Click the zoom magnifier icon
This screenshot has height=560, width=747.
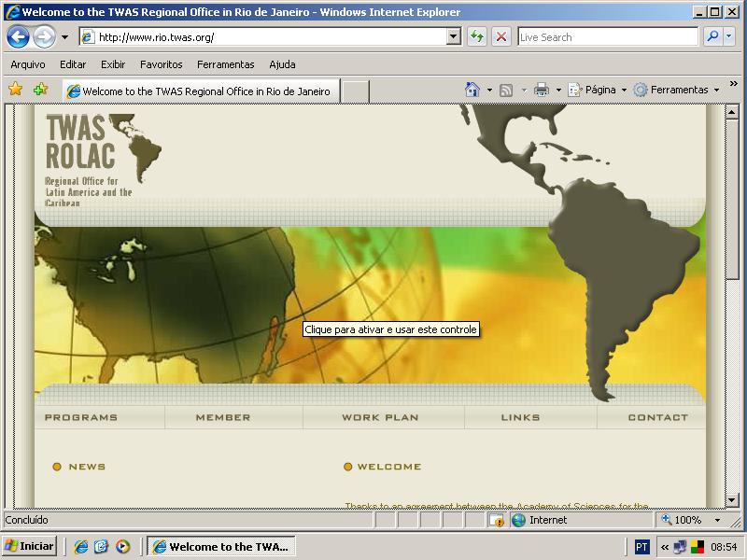[666, 519]
